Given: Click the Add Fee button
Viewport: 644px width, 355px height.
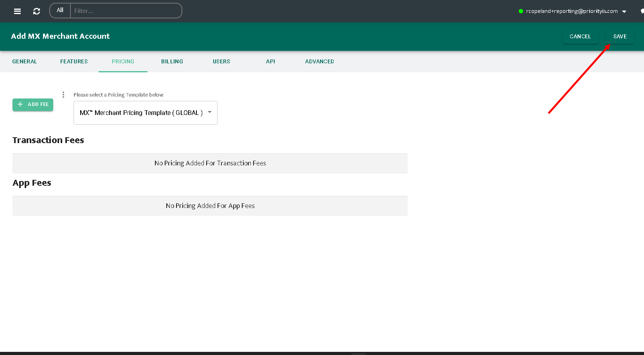Looking at the screenshot, I should click(33, 104).
